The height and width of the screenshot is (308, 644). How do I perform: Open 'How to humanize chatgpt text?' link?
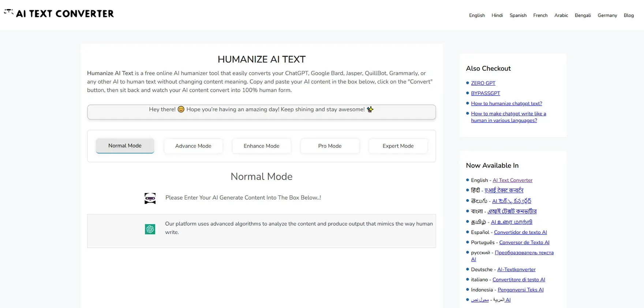coord(506,104)
